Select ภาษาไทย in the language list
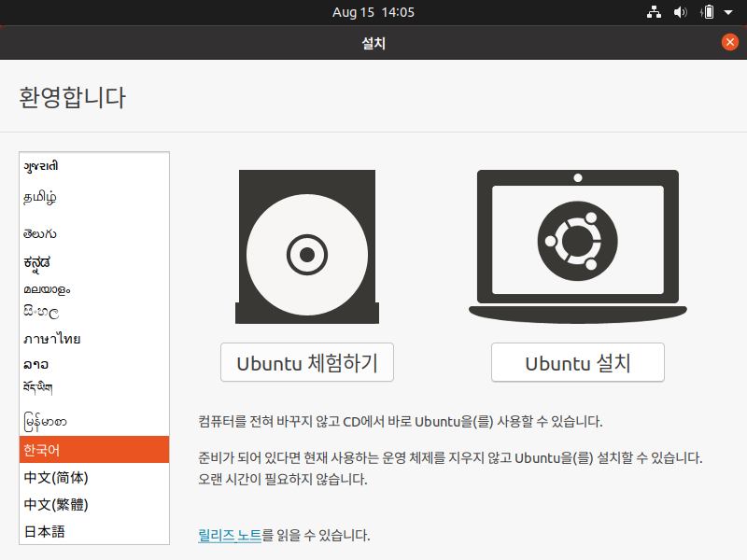This screenshot has height=560, width=747. (94, 339)
